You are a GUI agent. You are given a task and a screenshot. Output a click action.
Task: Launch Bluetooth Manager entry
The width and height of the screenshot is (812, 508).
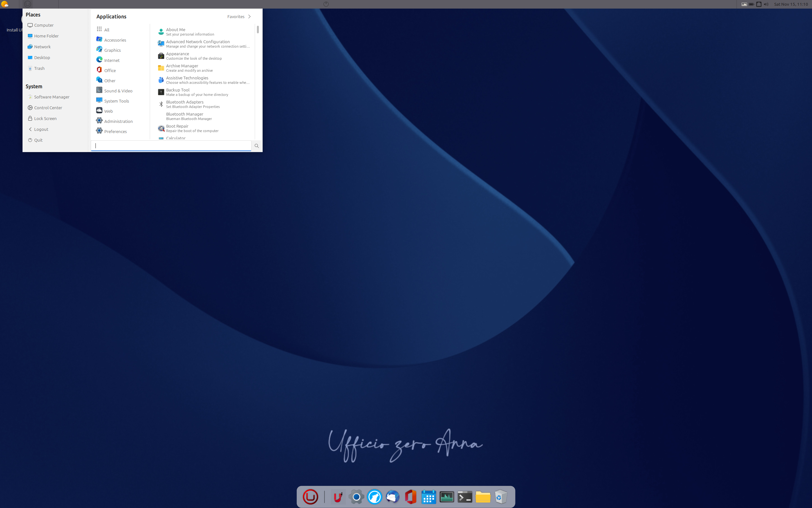click(x=204, y=116)
